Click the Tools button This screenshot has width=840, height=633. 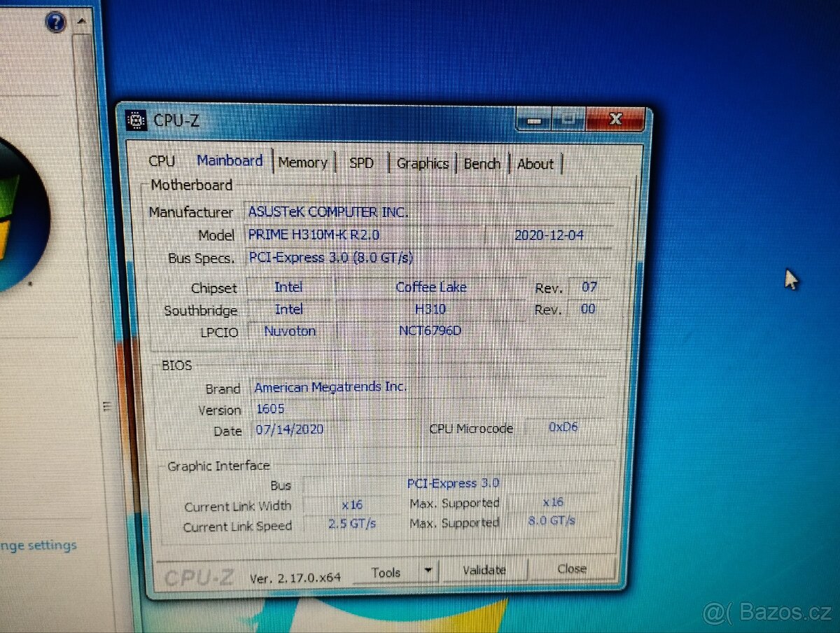[x=386, y=571]
